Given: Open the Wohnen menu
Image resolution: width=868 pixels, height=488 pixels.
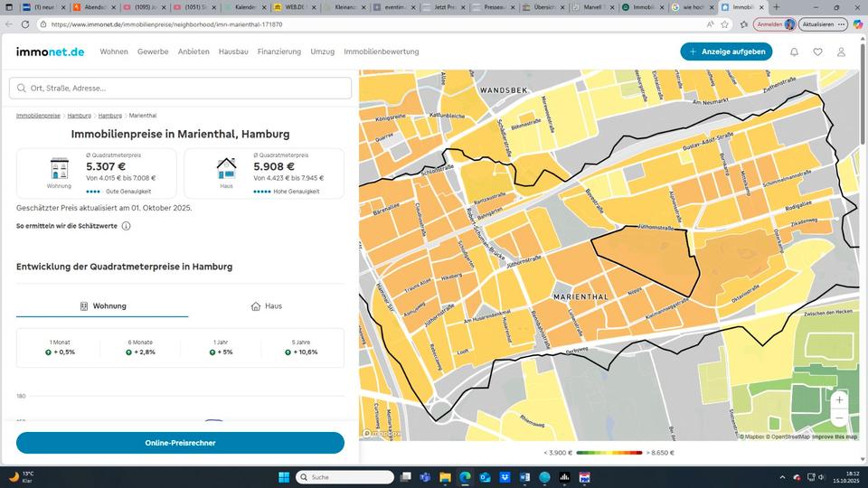Looking at the screenshot, I should 114,52.
